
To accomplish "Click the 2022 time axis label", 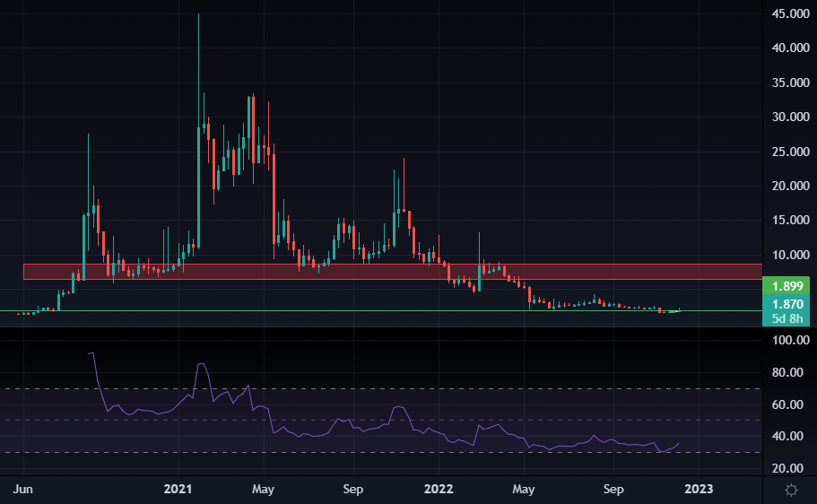I will pos(439,490).
